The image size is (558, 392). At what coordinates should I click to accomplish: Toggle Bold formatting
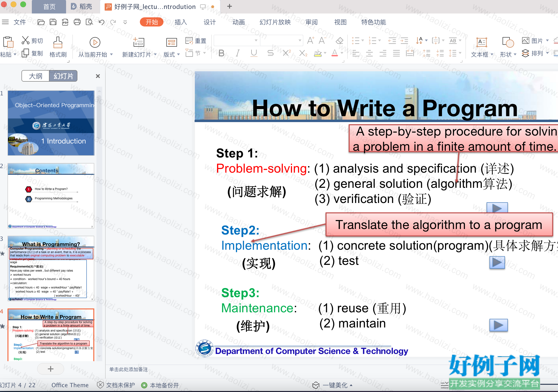coord(221,53)
